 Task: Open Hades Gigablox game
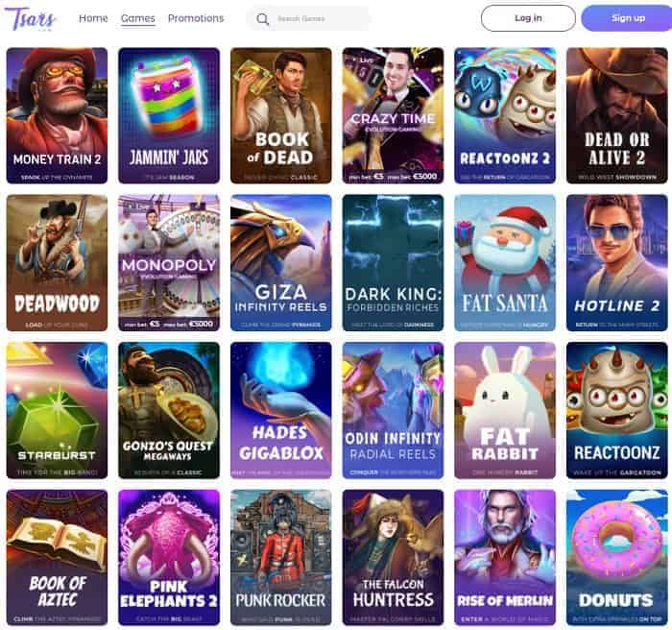[x=281, y=410]
